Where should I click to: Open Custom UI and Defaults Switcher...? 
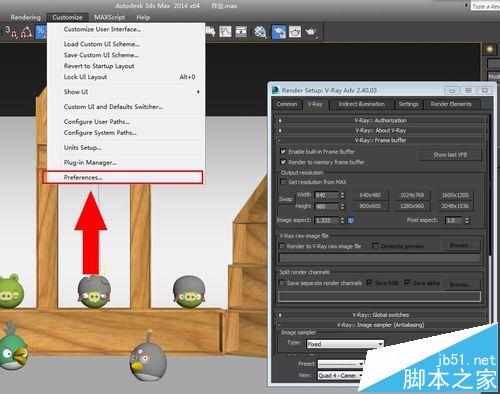(x=126, y=107)
